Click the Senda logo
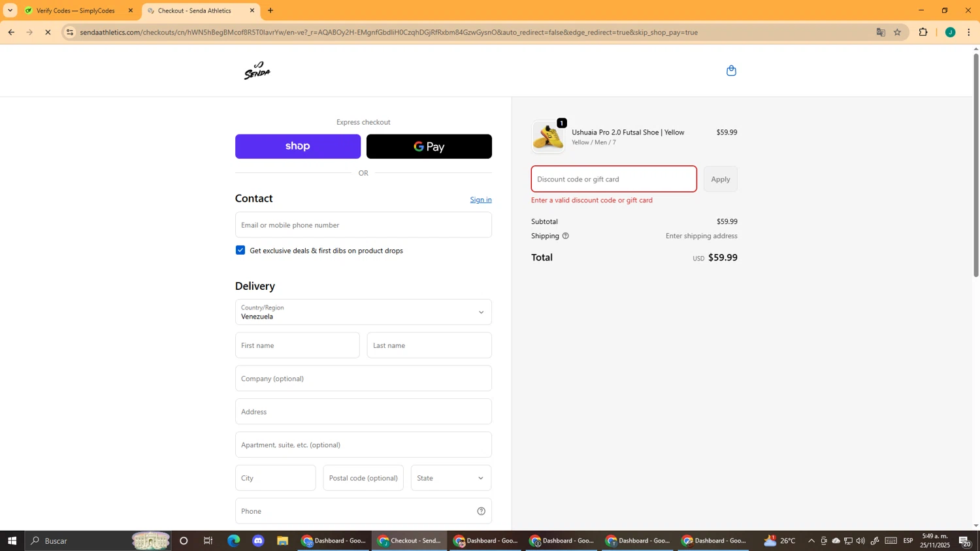 click(x=257, y=71)
